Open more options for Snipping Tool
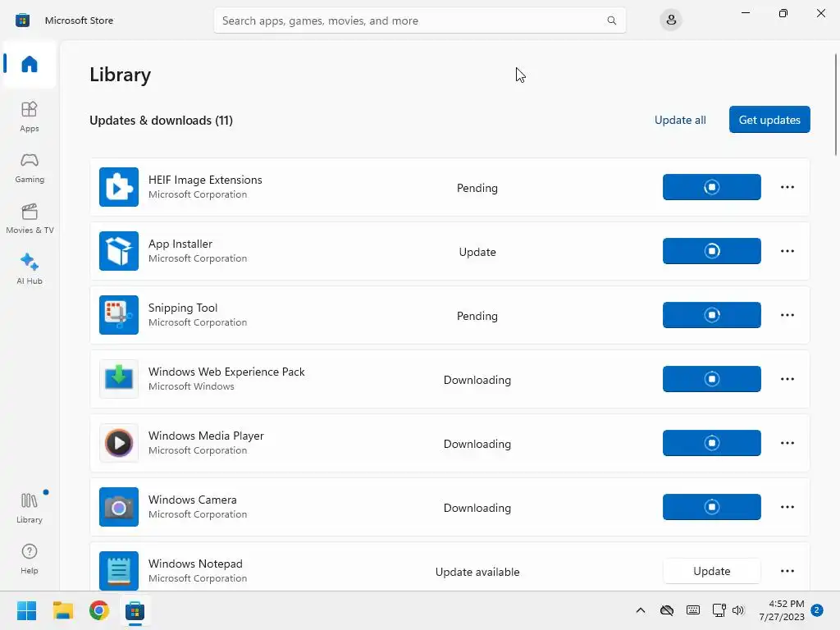This screenshot has width=840, height=630. (x=787, y=315)
